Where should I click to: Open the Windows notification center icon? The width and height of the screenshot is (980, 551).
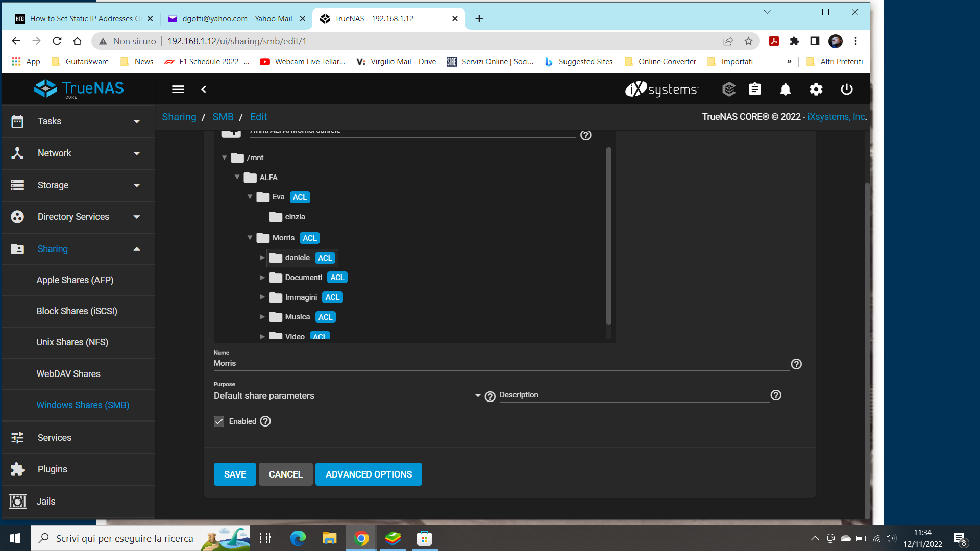tap(960, 539)
